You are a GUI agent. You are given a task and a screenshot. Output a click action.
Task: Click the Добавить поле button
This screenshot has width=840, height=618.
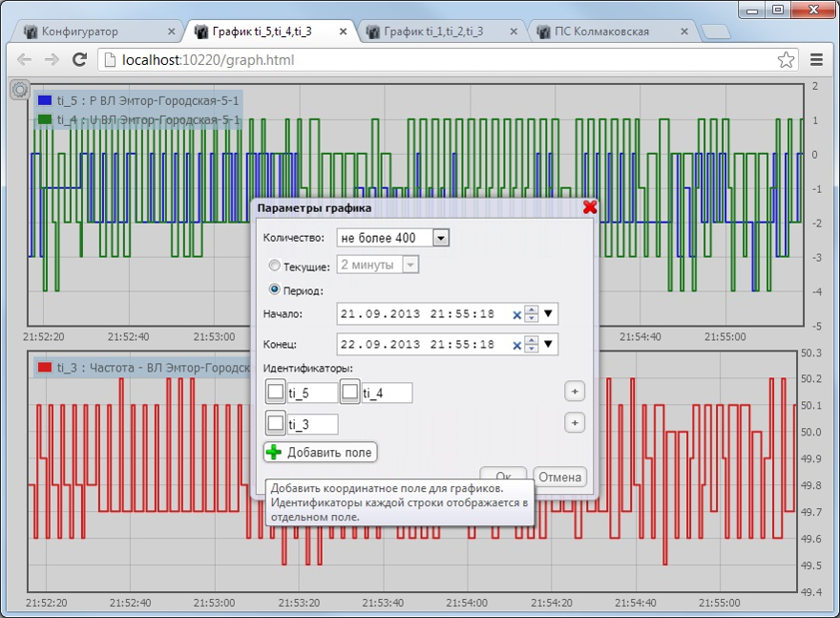(321, 453)
